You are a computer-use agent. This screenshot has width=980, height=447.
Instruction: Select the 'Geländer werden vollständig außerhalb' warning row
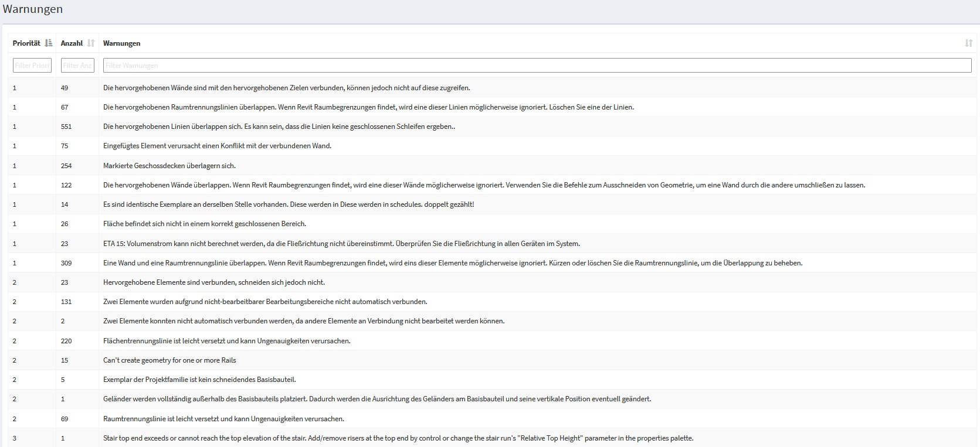coord(377,399)
